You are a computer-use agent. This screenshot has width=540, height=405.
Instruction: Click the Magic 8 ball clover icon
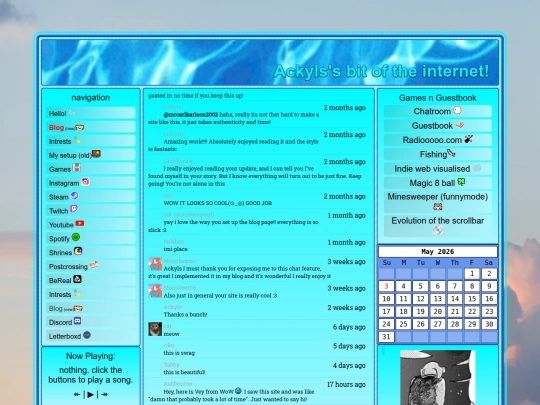click(x=461, y=182)
